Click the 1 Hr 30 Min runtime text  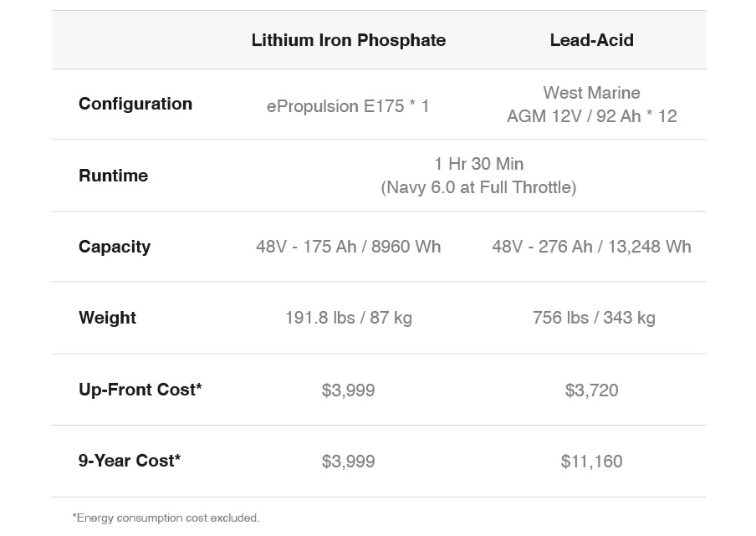(x=478, y=164)
